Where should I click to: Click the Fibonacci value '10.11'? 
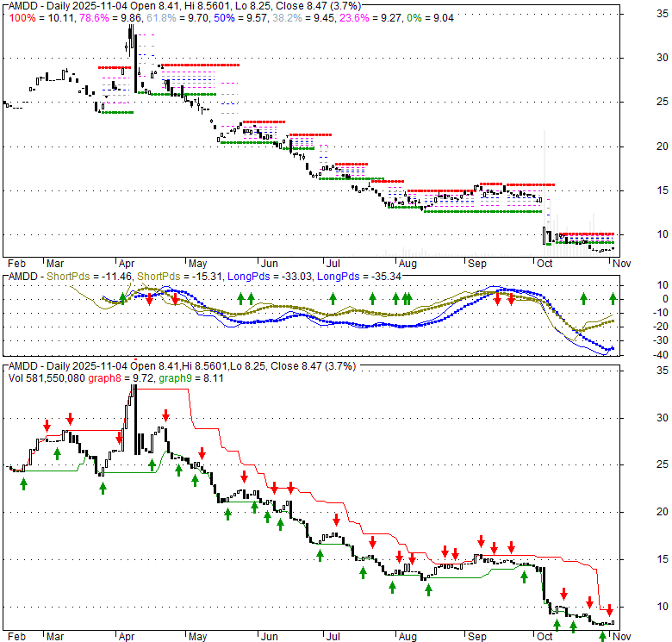point(61,18)
